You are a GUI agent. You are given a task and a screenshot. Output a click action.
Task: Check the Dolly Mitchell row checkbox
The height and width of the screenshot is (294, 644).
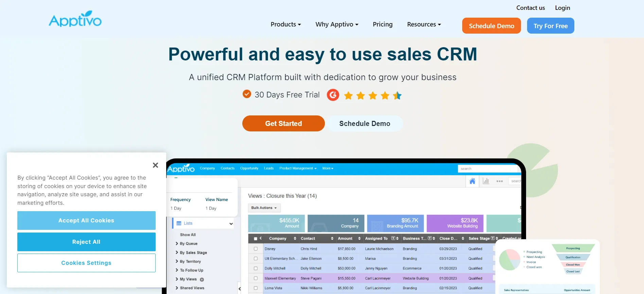[256, 268]
